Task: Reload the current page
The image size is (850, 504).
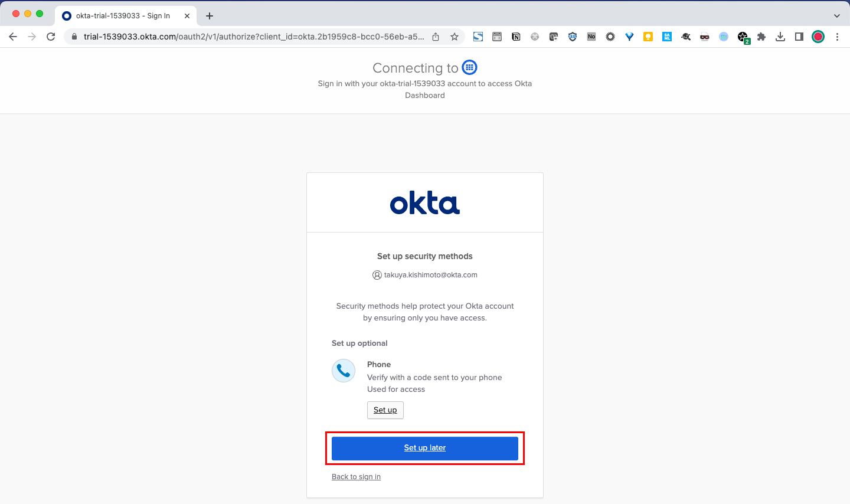Action: click(51, 37)
